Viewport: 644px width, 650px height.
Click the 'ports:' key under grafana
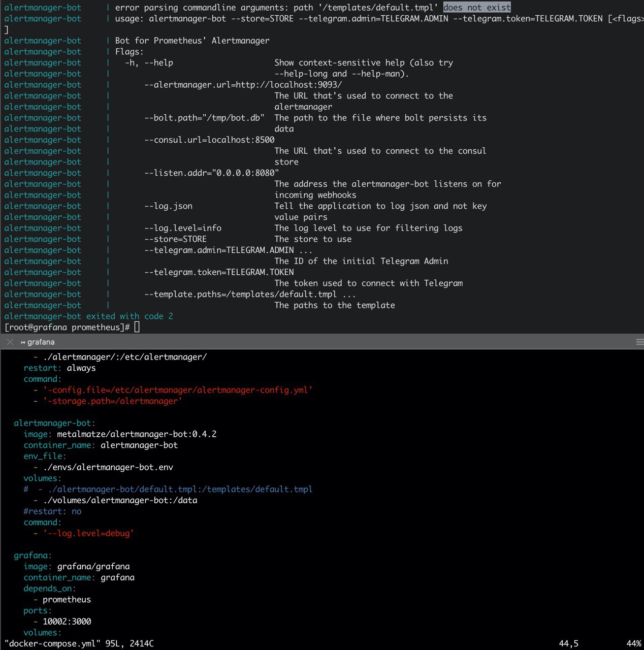tap(38, 610)
